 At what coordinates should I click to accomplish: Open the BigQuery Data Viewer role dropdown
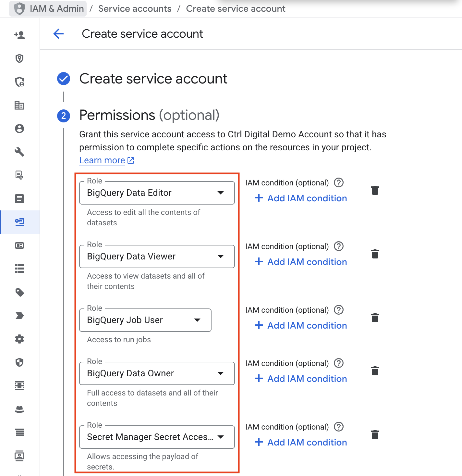click(157, 257)
